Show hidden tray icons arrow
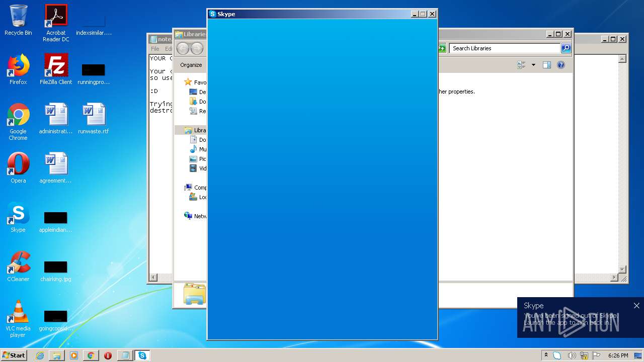The width and height of the screenshot is (644, 362). pyautogui.click(x=546, y=355)
